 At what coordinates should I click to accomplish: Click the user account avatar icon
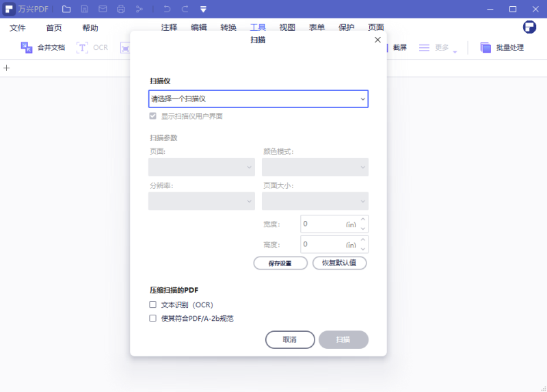pos(529,27)
